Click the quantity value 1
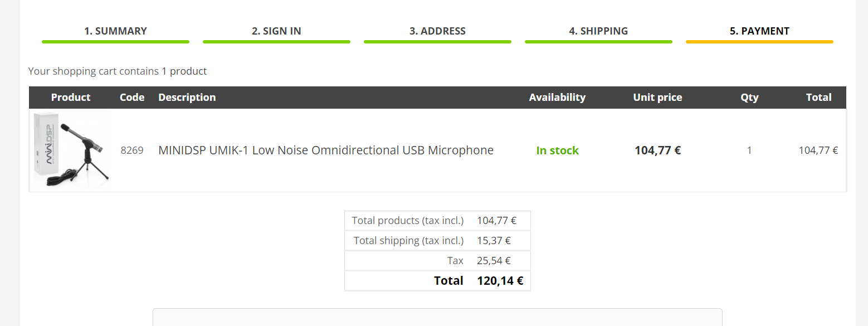868x326 pixels. point(749,150)
